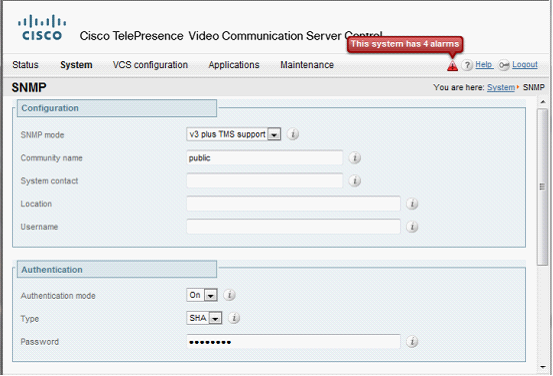This screenshot has width=553, height=376.
Task: Click the Help link
Action: click(x=484, y=65)
